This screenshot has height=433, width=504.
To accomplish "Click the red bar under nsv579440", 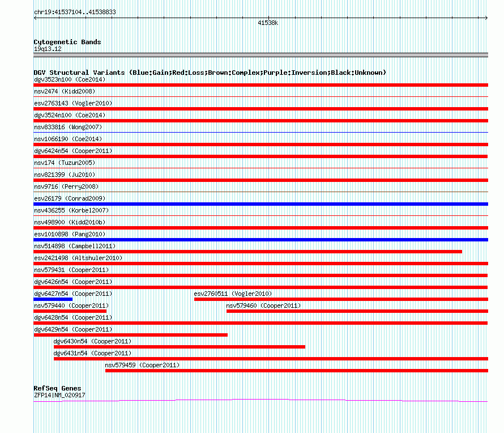I will tap(70, 311).
